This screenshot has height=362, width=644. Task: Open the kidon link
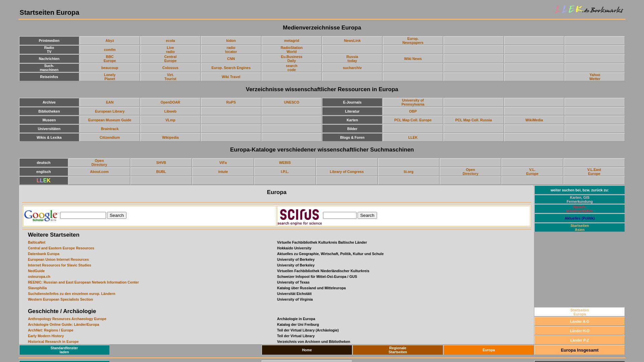[x=231, y=41]
